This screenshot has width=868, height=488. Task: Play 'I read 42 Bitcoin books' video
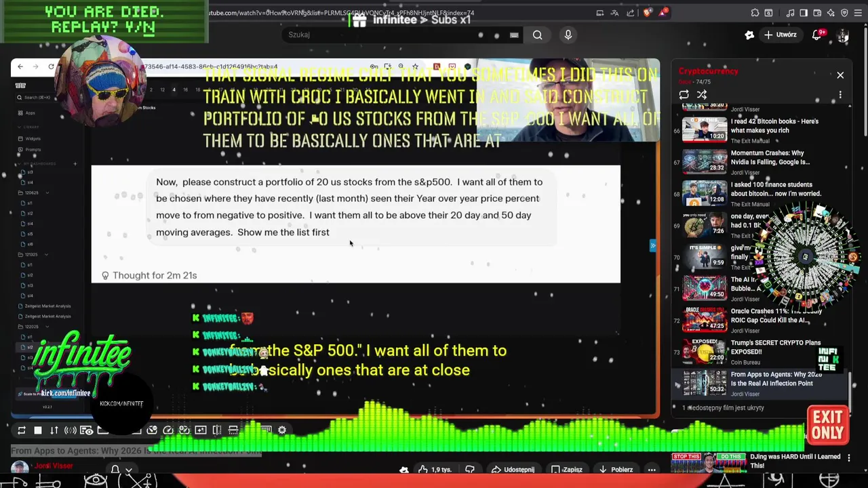click(759, 129)
